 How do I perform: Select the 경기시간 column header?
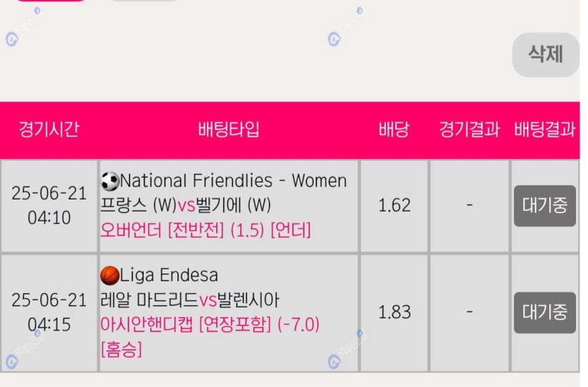(x=49, y=130)
